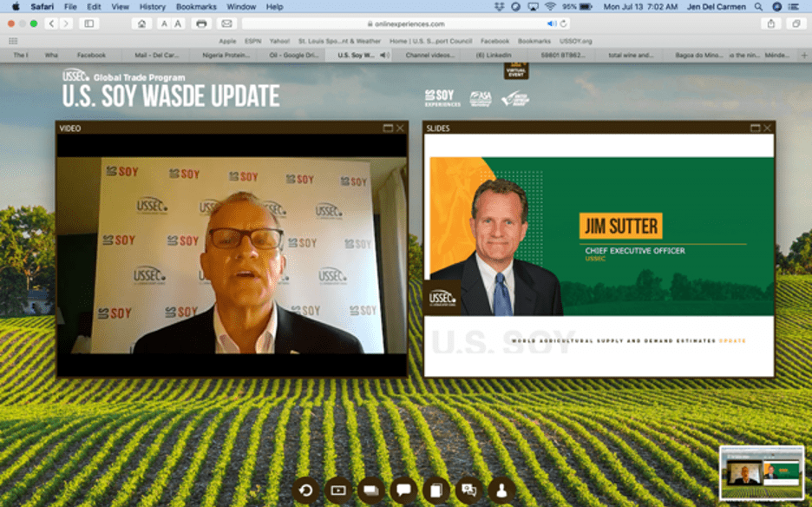812x507 pixels.
Task: Open the documents icon in bottom toolbar
Action: pos(436,491)
